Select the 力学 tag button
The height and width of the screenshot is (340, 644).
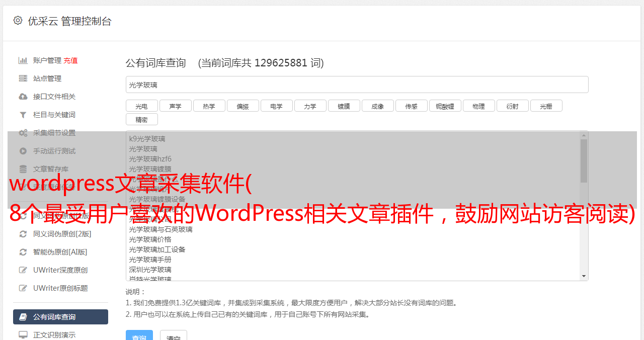[x=310, y=106]
